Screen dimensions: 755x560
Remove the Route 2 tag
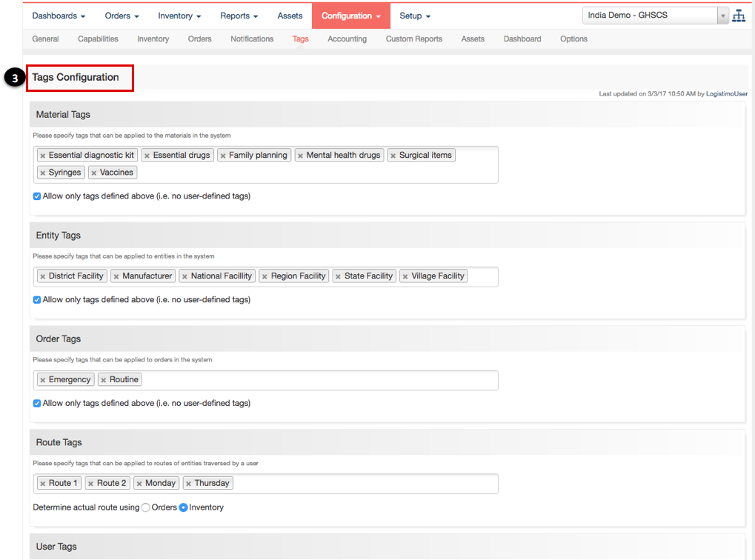[x=90, y=484]
